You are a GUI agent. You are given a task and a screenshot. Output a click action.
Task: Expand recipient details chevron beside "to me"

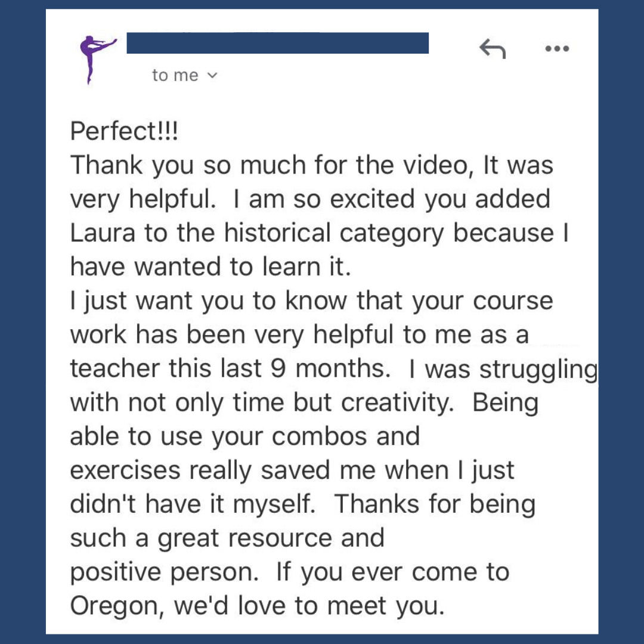coord(212,75)
